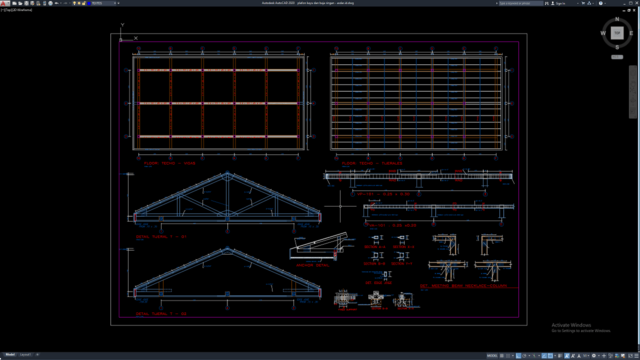
Task: Toggle the drawing Grid display
Action: point(502,356)
